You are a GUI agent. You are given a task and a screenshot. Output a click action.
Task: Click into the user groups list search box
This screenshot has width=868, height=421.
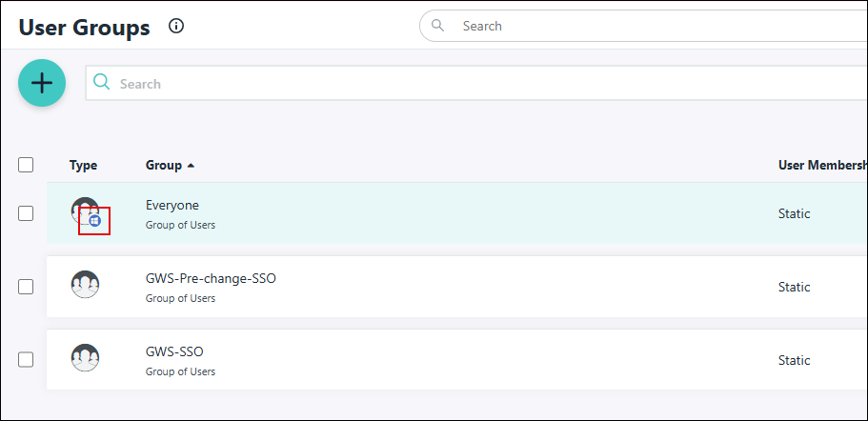coord(476,84)
